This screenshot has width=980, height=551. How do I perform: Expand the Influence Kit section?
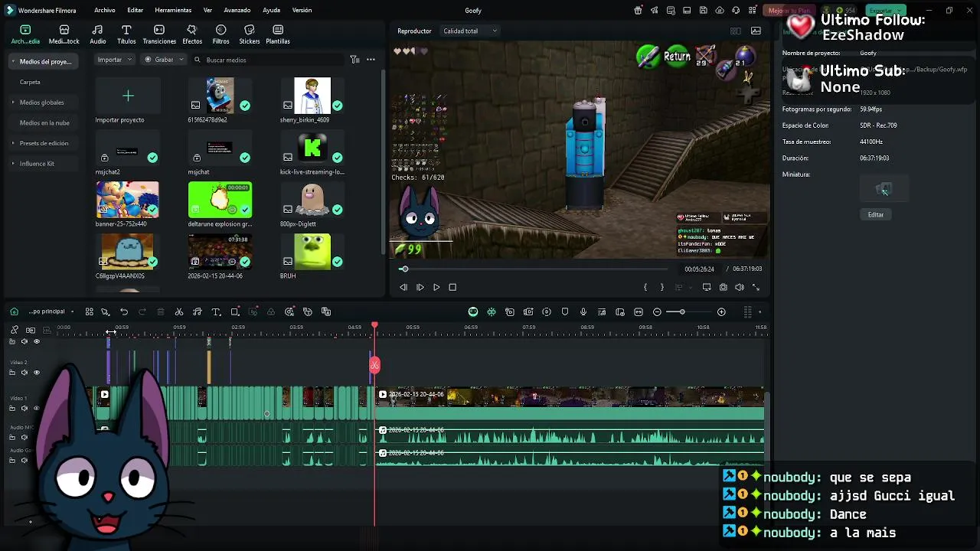click(12, 164)
